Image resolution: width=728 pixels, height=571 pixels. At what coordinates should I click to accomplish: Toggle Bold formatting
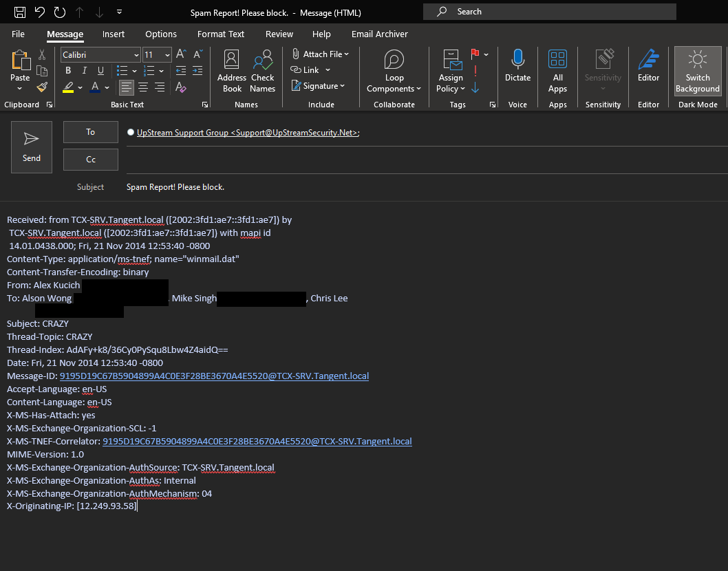click(x=68, y=71)
